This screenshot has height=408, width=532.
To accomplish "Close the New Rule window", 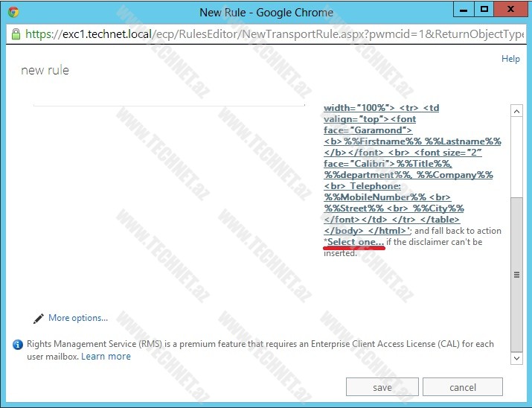I will tap(510, 10).
